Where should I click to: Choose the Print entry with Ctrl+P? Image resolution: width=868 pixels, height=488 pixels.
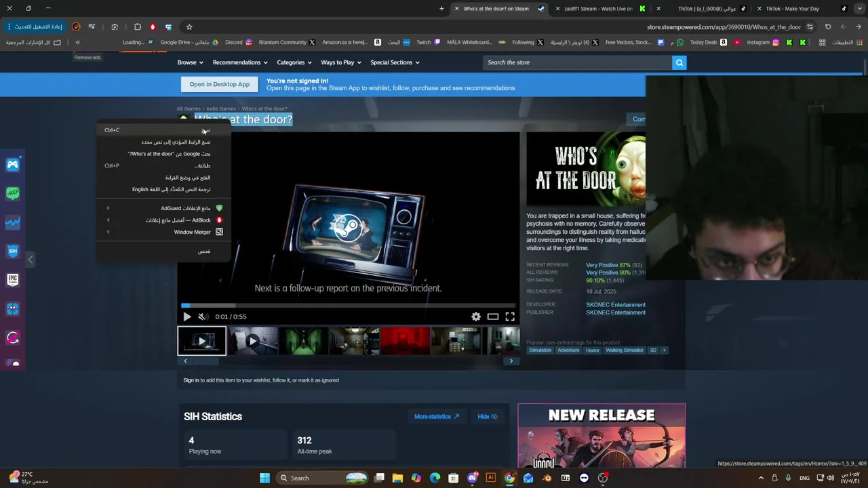tap(163, 165)
